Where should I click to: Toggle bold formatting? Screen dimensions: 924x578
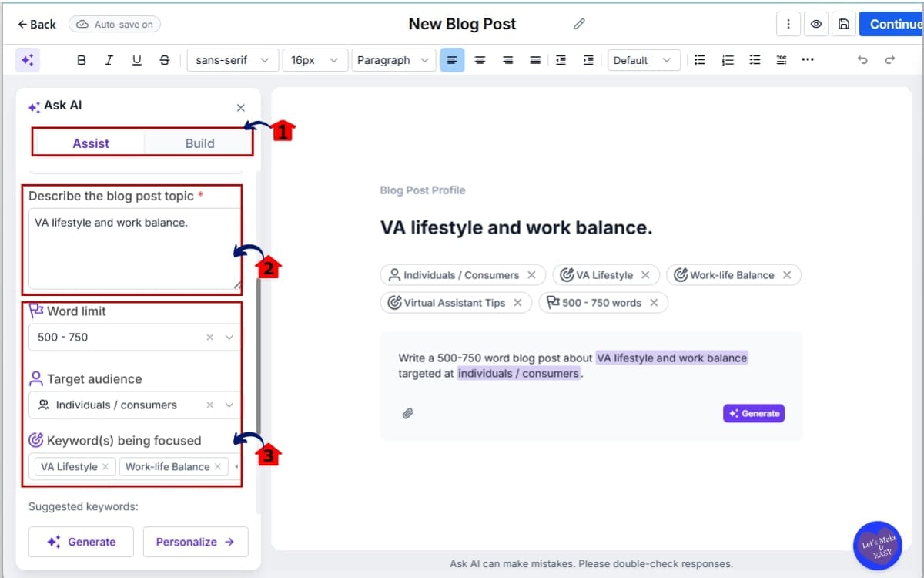coord(82,60)
